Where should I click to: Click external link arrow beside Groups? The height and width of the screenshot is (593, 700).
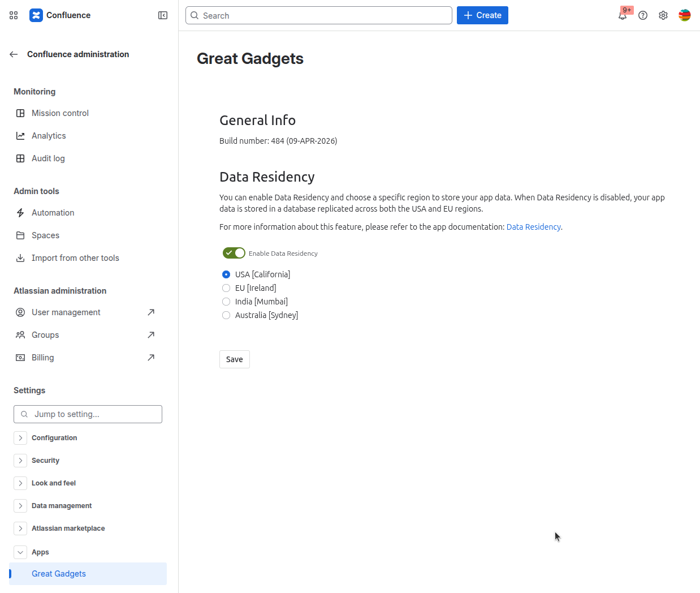(151, 335)
